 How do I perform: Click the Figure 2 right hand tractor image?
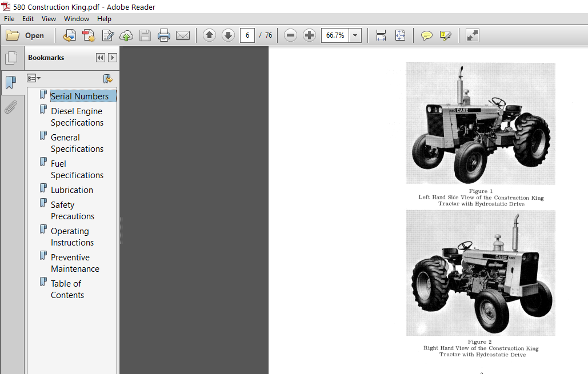tap(481, 273)
